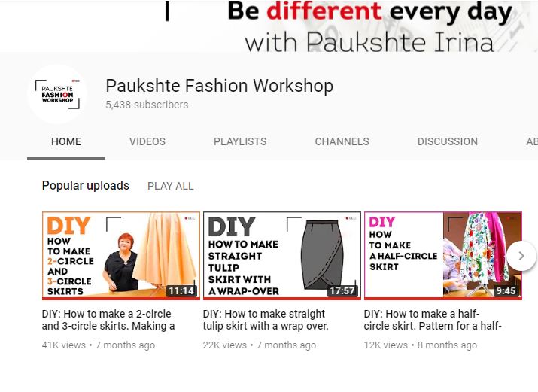Click the half-circle skirt video title
Image resolution: width=538 pixels, height=392 pixels.
[x=432, y=320]
